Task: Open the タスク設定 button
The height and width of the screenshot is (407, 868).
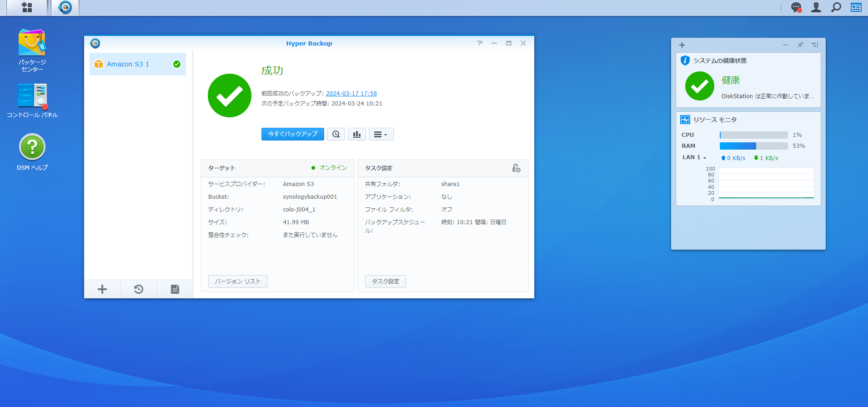Action: 386,281
